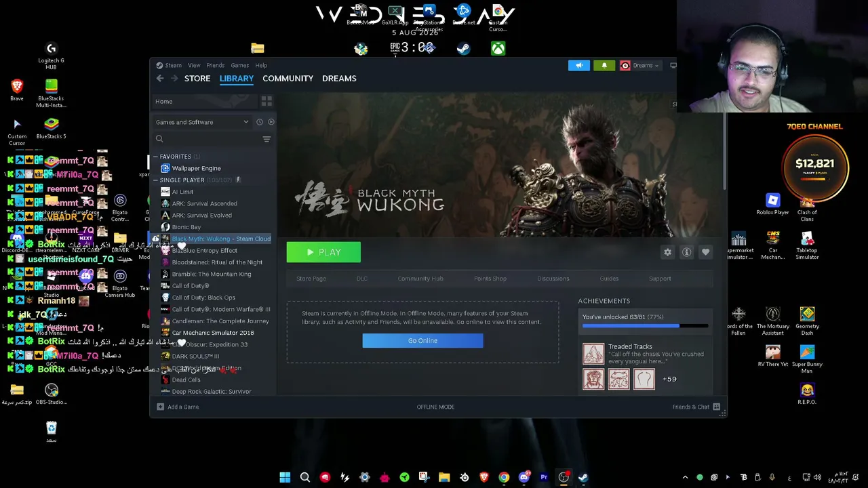Screen dimensions: 868x488
Task: Select Car Mechanic Simulator 2018 entry
Action: click(x=212, y=333)
